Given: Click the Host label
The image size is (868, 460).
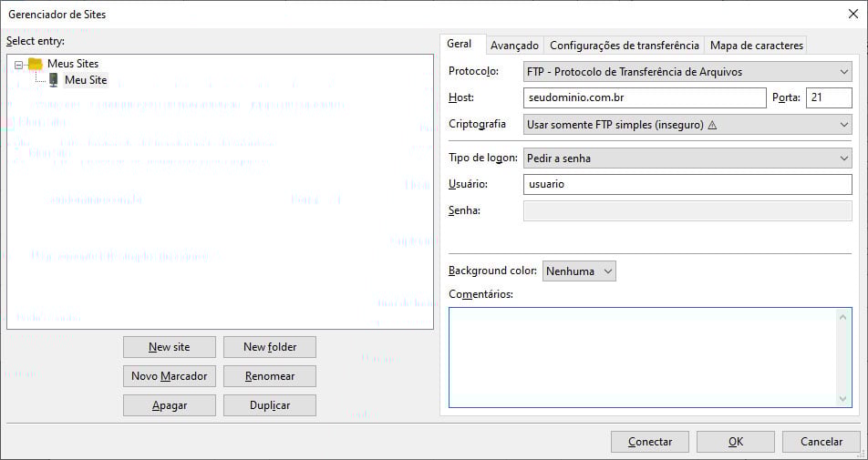Looking at the screenshot, I should coord(461,97).
